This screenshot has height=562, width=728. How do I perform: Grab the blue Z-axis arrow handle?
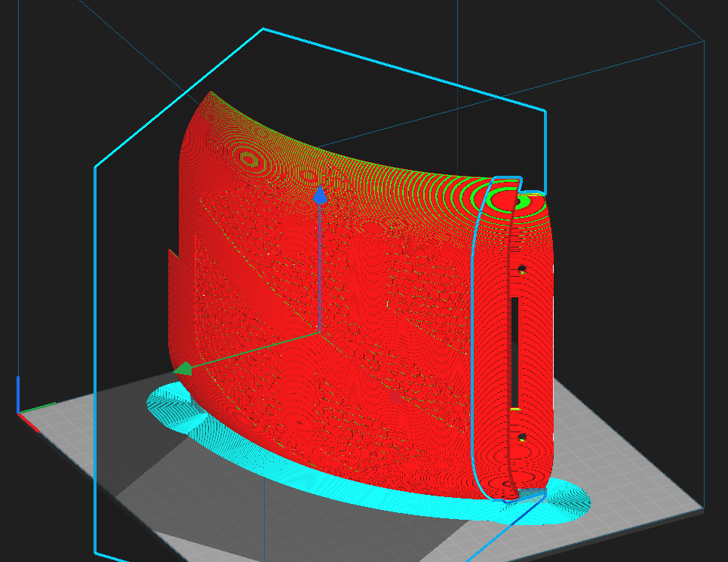coord(320,195)
